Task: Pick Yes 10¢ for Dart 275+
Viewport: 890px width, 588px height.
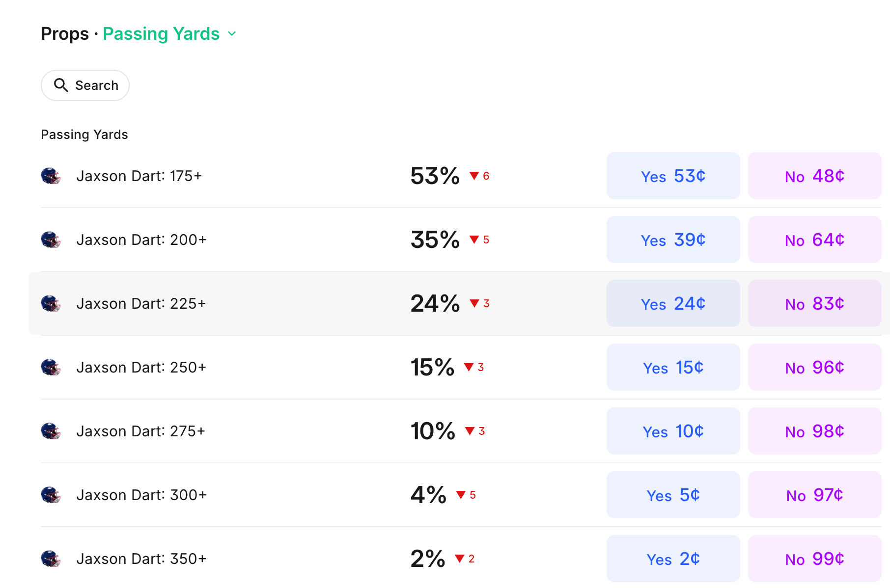Action: (x=673, y=431)
